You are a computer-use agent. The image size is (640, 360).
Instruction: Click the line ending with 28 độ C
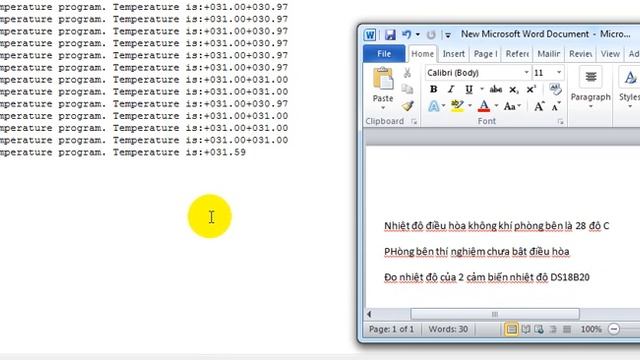point(496,226)
